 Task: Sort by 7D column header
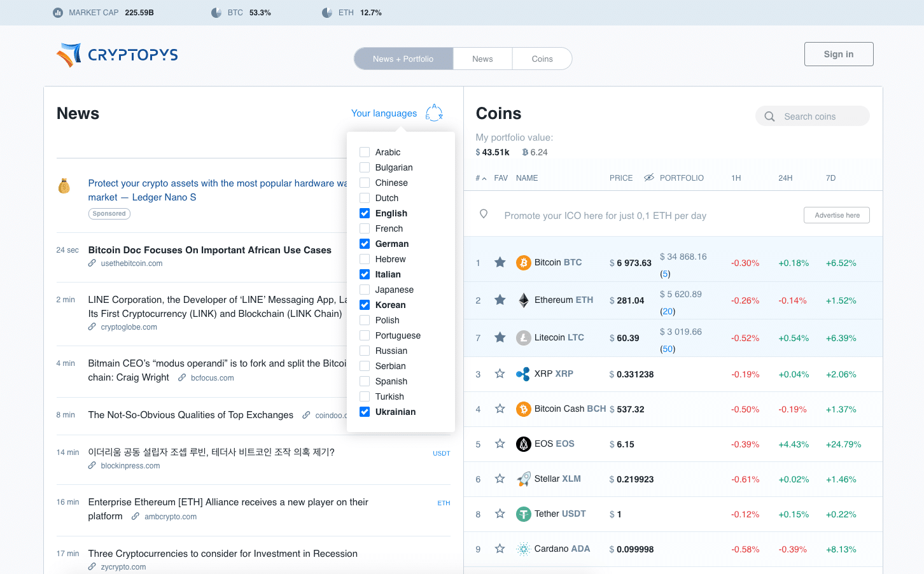click(x=830, y=178)
